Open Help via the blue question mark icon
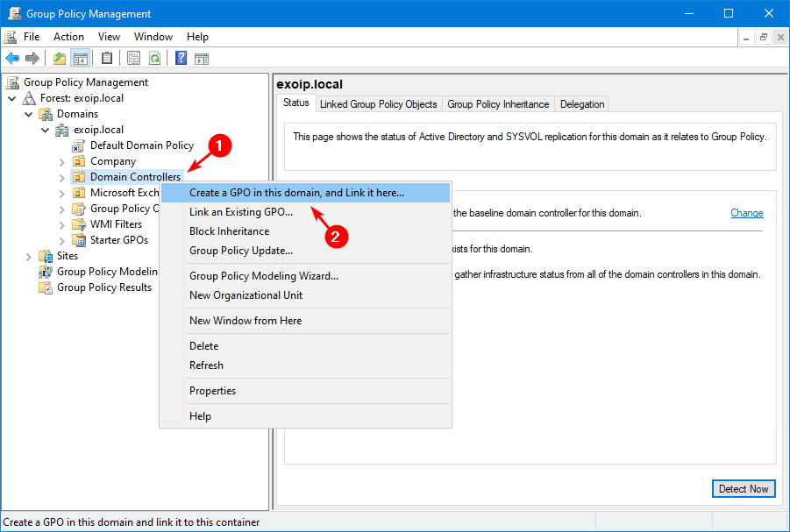Viewport: 790px width, 532px height. 181,59
